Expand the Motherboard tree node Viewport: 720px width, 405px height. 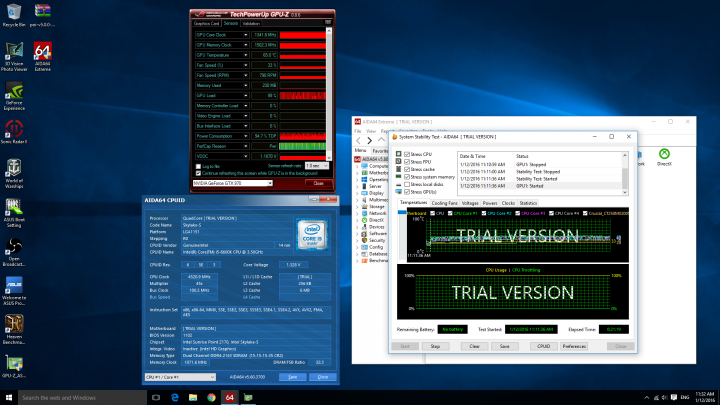358,173
